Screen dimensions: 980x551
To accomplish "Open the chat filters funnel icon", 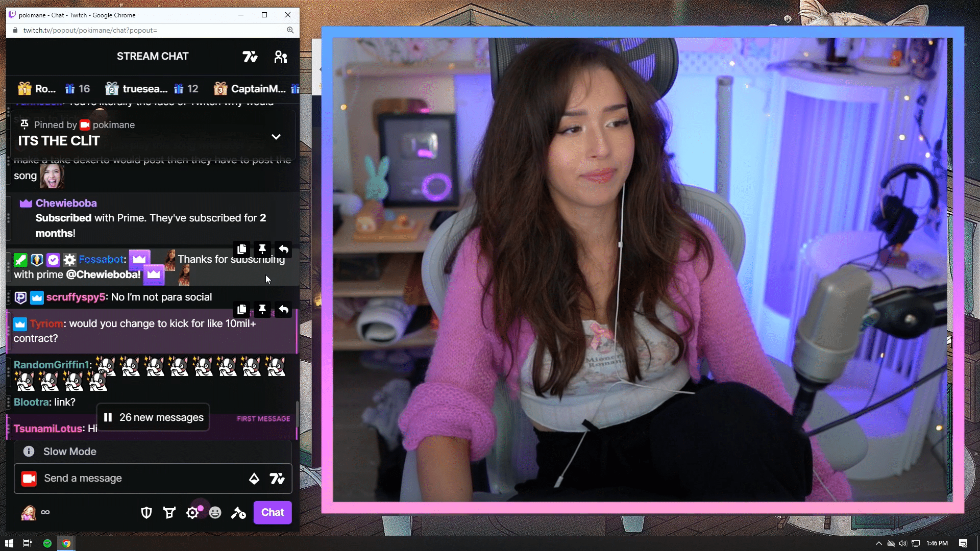I will 169,512.
